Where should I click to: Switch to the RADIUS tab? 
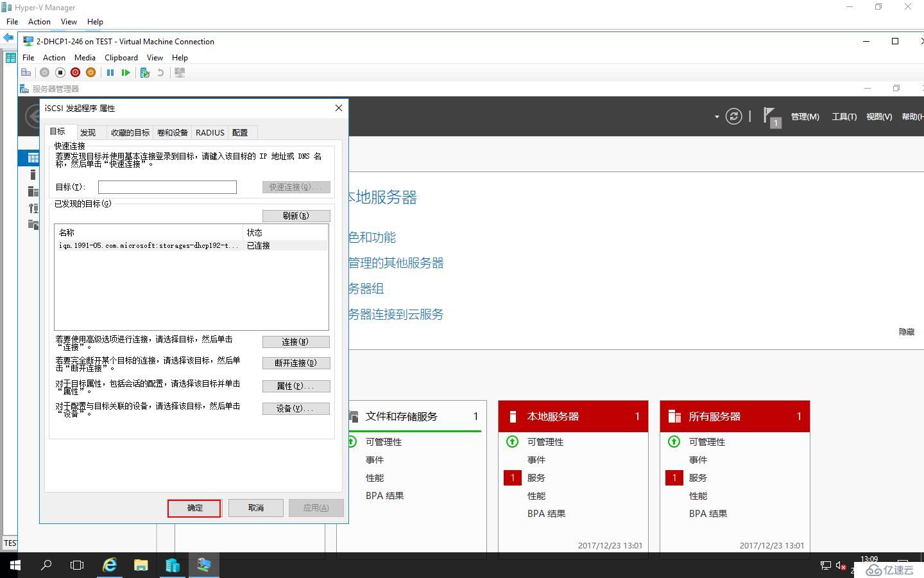pyautogui.click(x=210, y=132)
